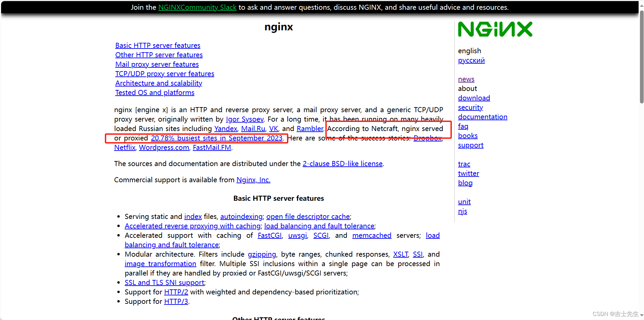The image size is (644, 320).
Task: Open the memcached link
Action: coord(372,235)
